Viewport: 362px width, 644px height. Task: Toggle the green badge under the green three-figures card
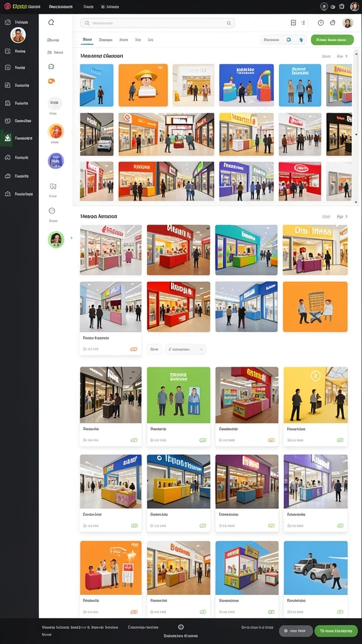pyautogui.click(x=203, y=440)
